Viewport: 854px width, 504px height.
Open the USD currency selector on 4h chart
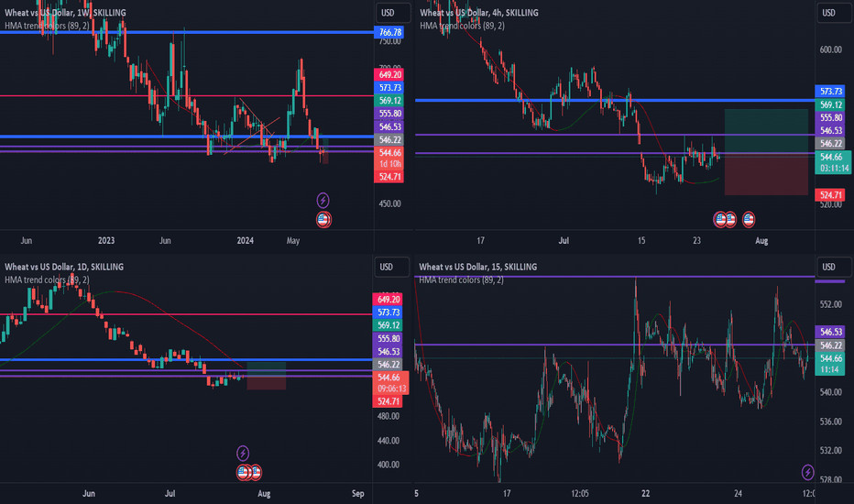(x=828, y=13)
